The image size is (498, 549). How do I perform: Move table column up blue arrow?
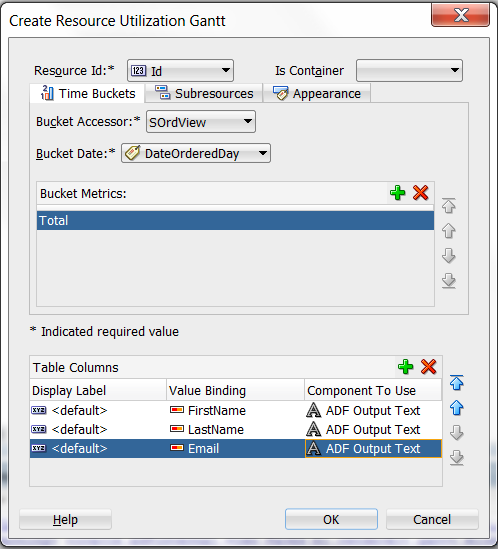tap(457, 408)
